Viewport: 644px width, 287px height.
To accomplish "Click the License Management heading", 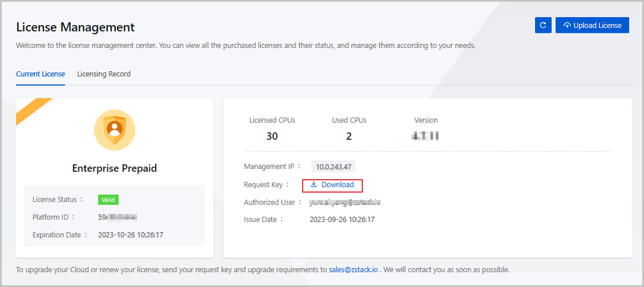I will point(75,27).
